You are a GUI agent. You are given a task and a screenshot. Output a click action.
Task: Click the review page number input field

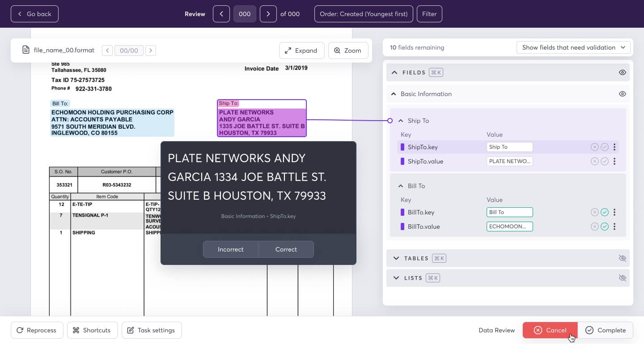click(x=245, y=14)
